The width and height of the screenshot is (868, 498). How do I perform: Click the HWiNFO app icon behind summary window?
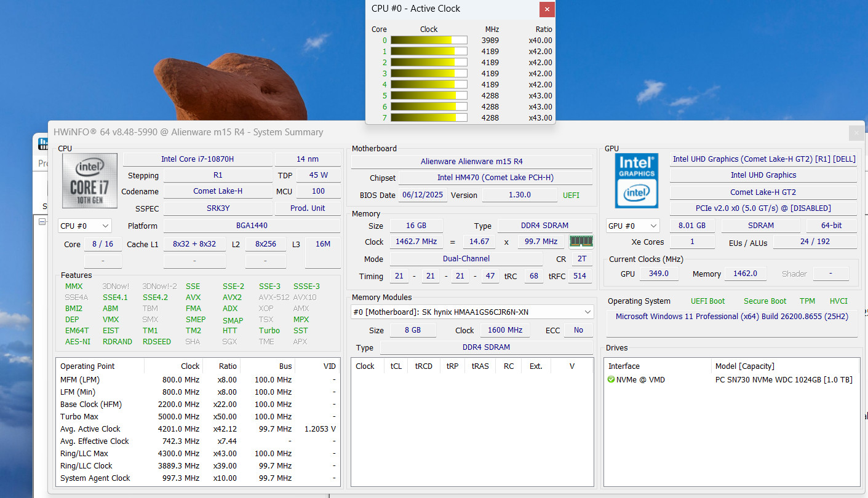click(x=42, y=144)
